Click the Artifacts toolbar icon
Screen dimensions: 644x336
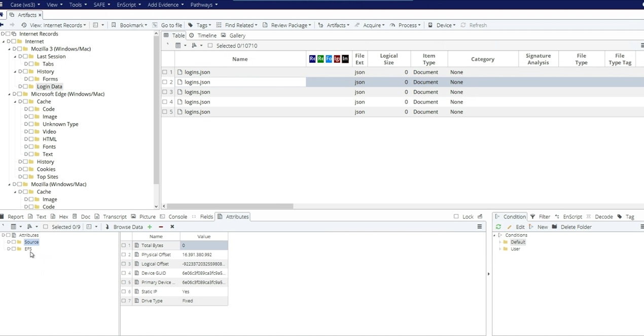pyautogui.click(x=321, y=25)
